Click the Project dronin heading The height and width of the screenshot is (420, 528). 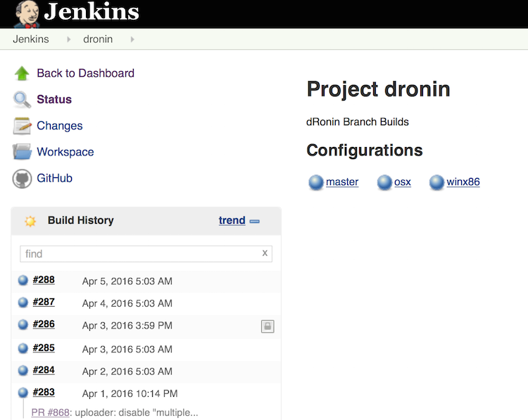379,89
